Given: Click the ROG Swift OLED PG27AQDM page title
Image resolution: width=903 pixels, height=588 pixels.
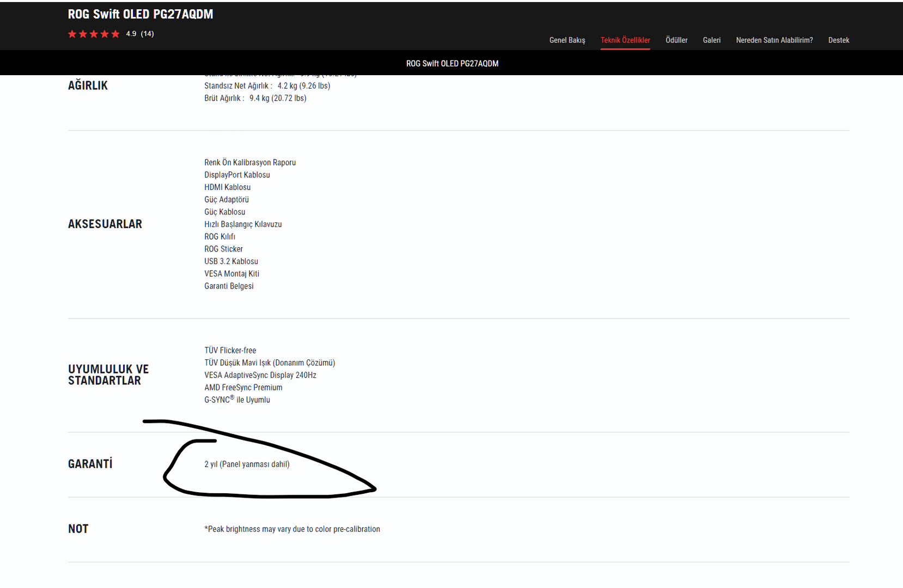Looking at the screenshot, I should (141, 14).
